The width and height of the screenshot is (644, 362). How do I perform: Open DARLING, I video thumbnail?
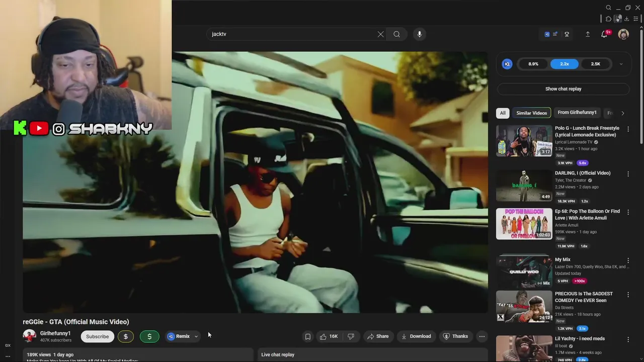(524, 186)
